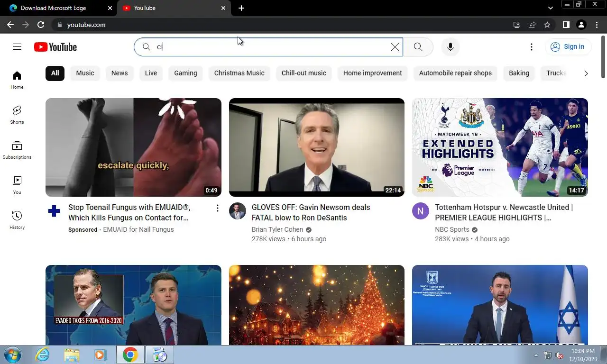Open History in the sidebar

pos(17,220)
